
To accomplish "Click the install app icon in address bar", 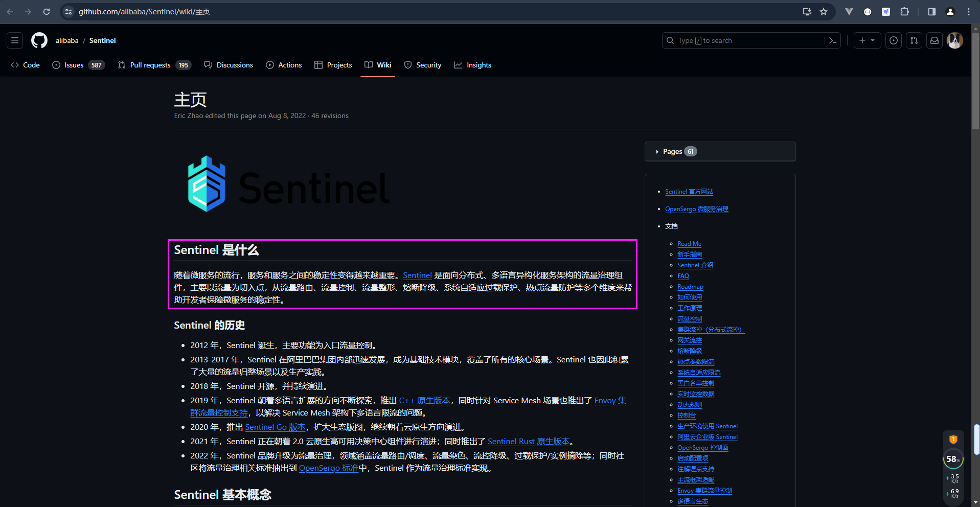I will pyautogui.click(x=807, y=11).
